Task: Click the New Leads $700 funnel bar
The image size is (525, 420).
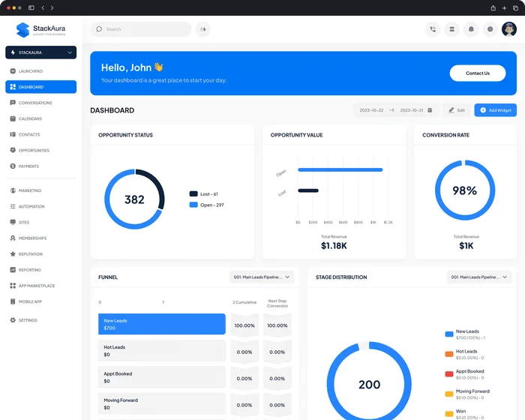Action: point(162,324)
